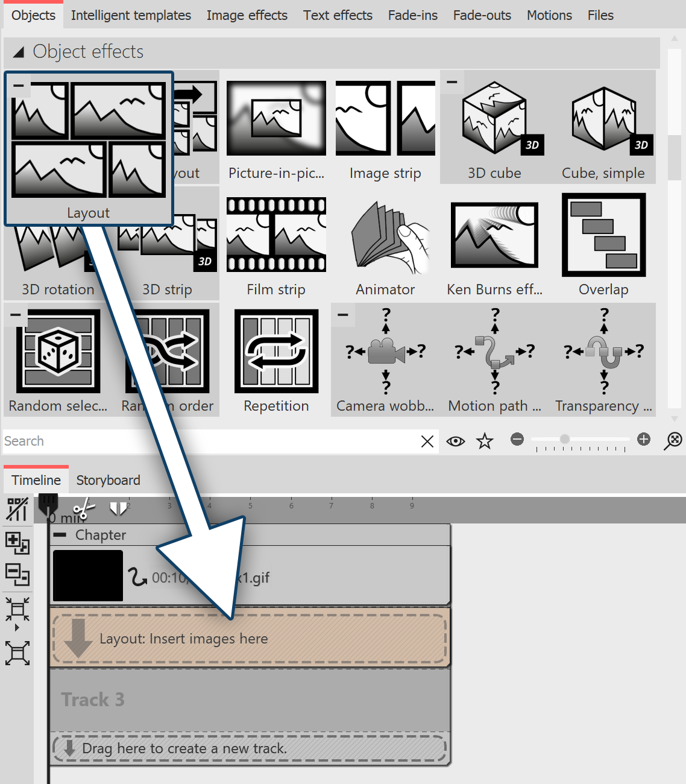Collapse the Object effects section header

(19, 52)
